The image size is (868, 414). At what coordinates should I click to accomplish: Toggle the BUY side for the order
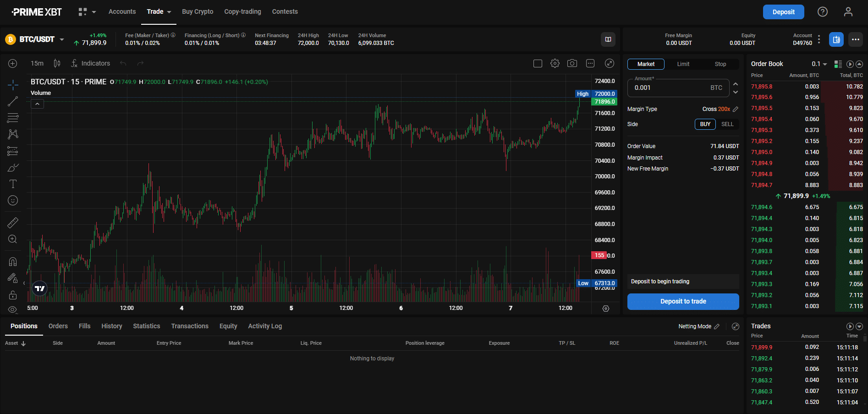705,124
